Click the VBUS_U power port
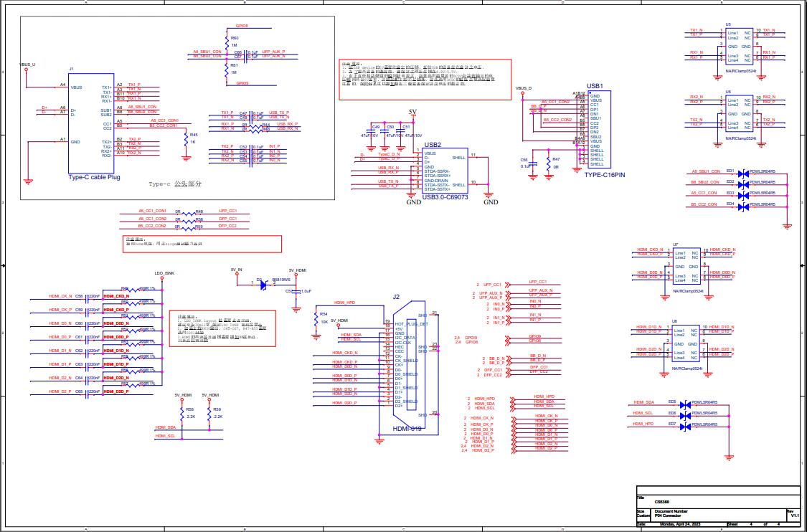This screenshot has width=807, height=532. click(26, 69)
